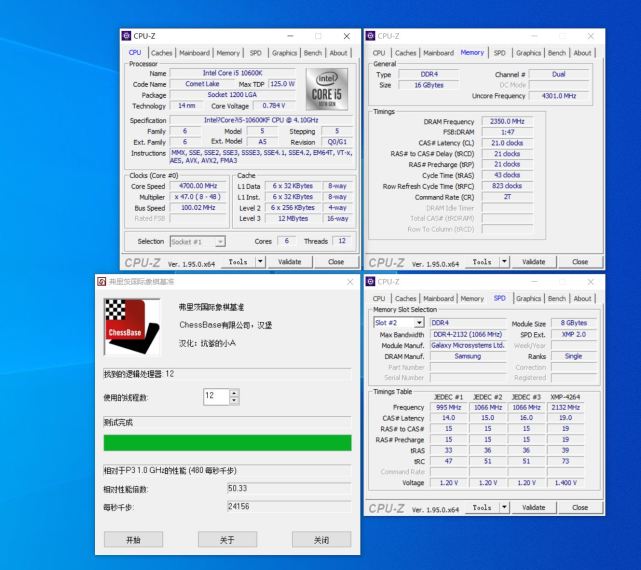
Task: Open Bench tab in CPU window
Action: pos(313,53)
